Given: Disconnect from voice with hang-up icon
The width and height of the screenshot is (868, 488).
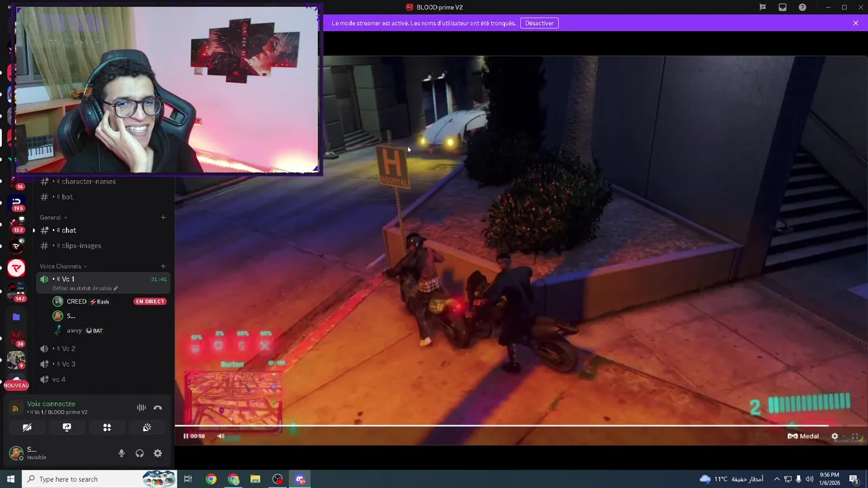Looking at the screenshot, I should coord(157,407).
